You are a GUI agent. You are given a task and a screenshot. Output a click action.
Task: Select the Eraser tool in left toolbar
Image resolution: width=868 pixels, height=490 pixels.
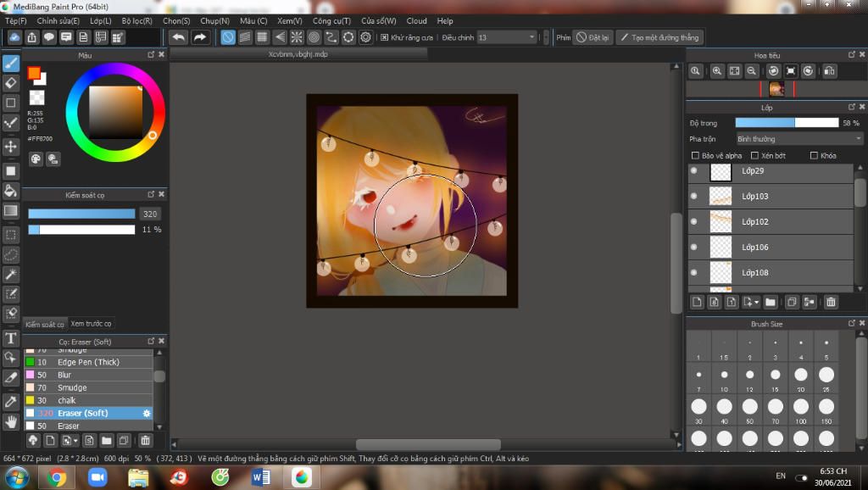coord(11,83)
